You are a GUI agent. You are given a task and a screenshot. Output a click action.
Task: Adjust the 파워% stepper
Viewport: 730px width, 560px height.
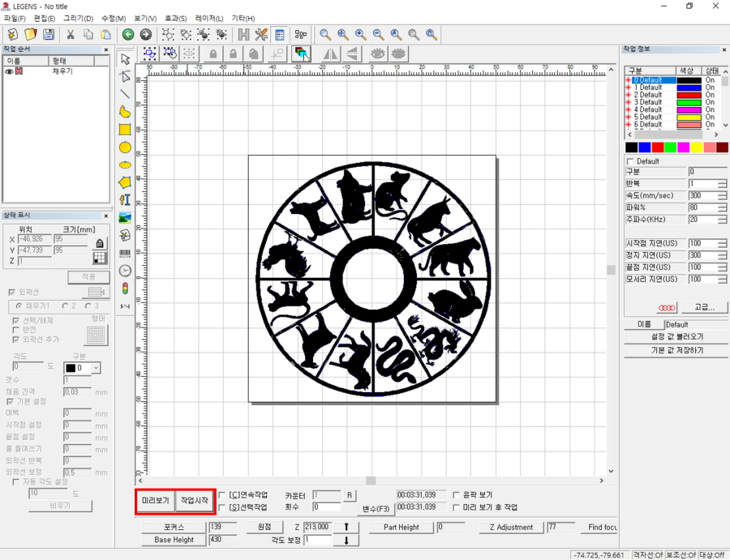(x=722, y=207)
